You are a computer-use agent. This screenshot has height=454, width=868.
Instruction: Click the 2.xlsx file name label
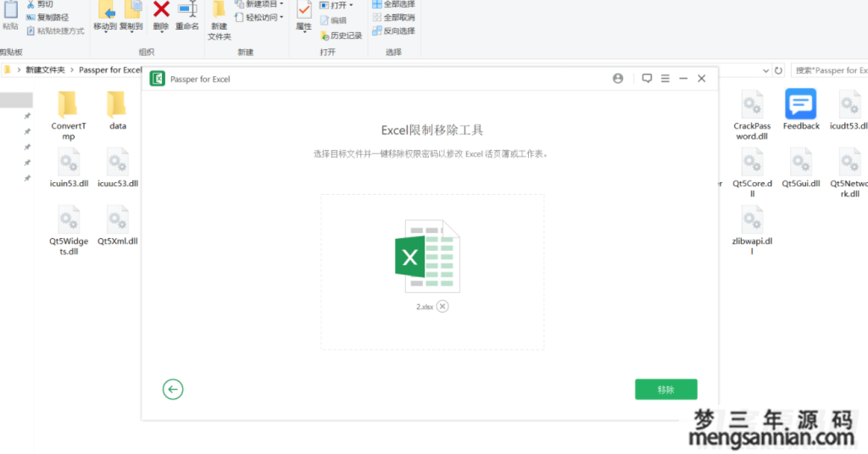click(425, 307)
